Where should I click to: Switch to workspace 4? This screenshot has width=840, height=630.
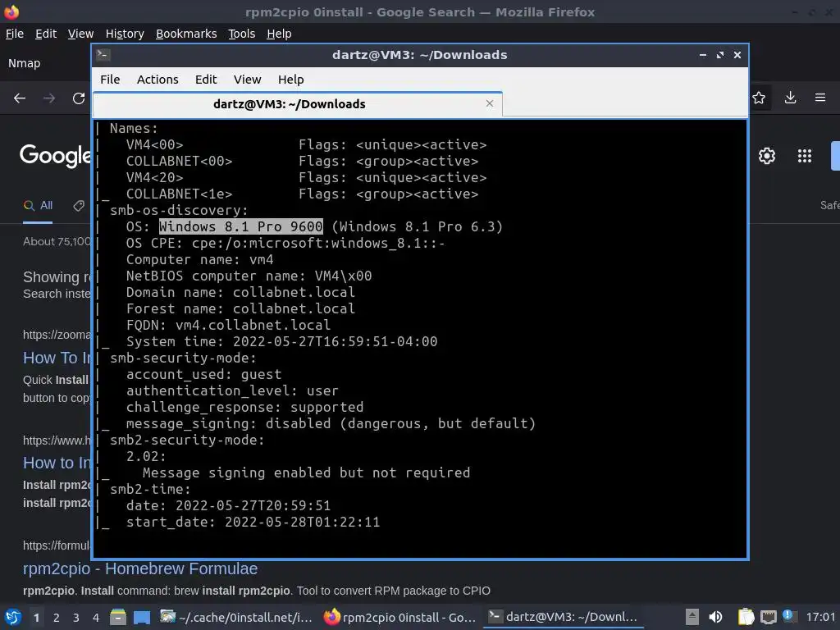click(x=96, y=618)
